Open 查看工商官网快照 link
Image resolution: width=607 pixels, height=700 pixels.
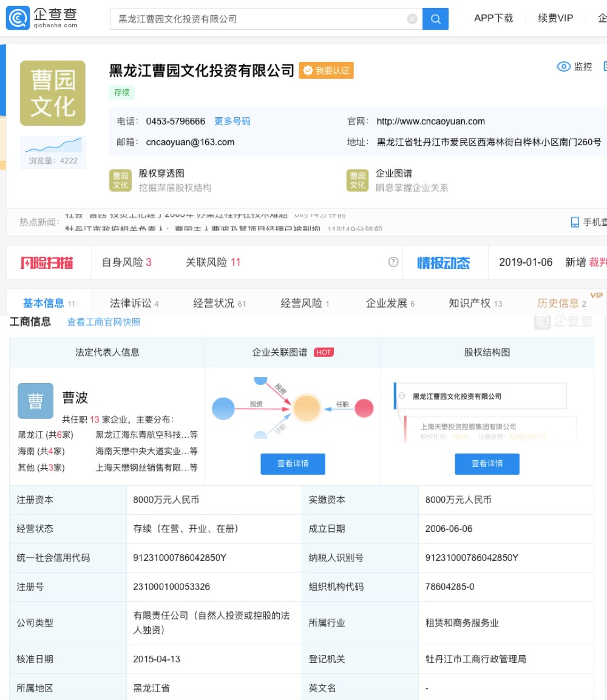tap(104, 322)
